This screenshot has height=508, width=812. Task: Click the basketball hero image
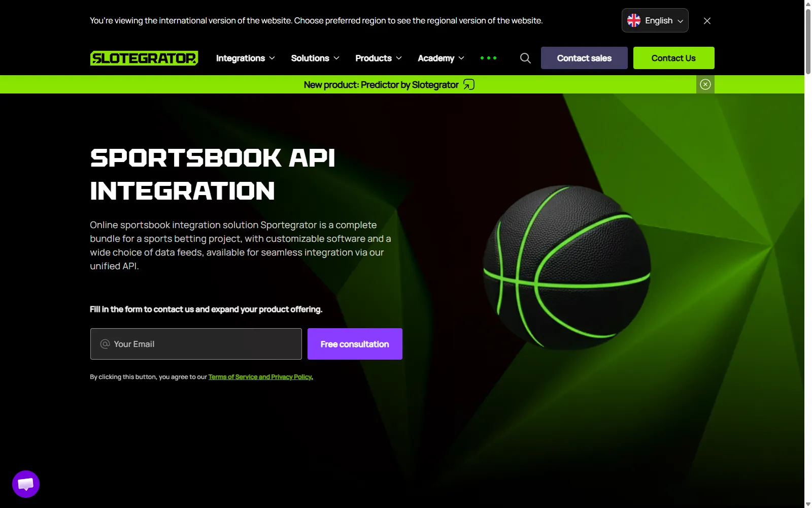point(566,267)
